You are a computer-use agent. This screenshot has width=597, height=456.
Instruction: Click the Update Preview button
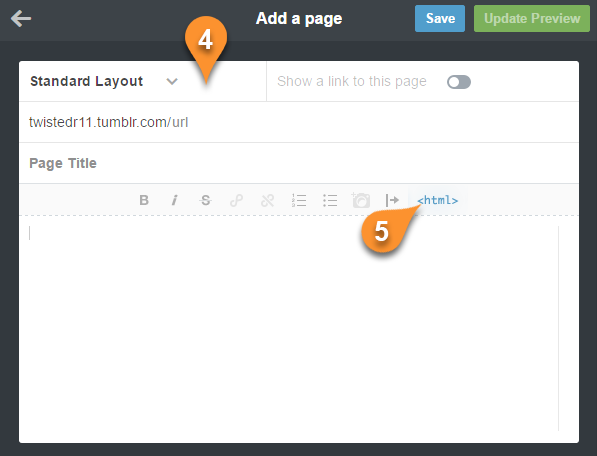click(532, 18)
